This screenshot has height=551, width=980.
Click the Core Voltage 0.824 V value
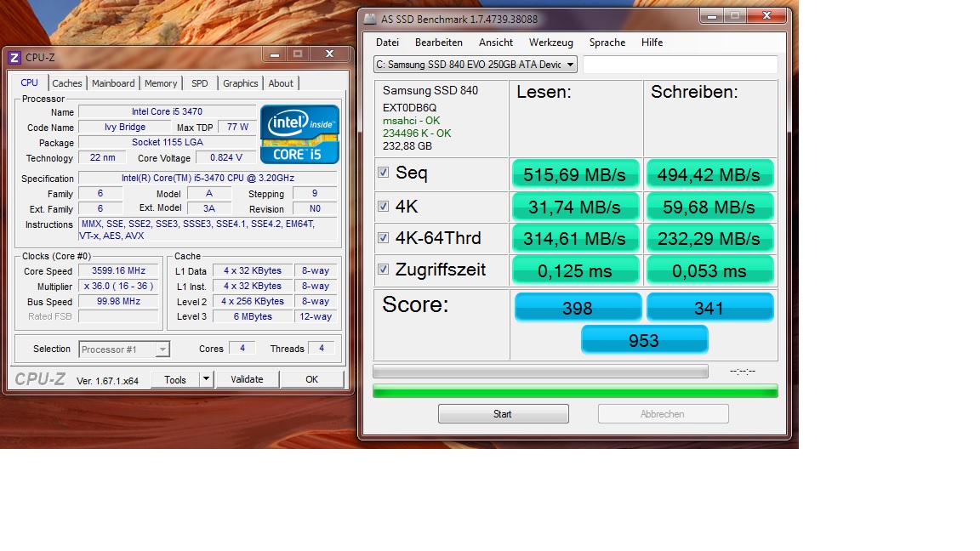tap(226, 157)
